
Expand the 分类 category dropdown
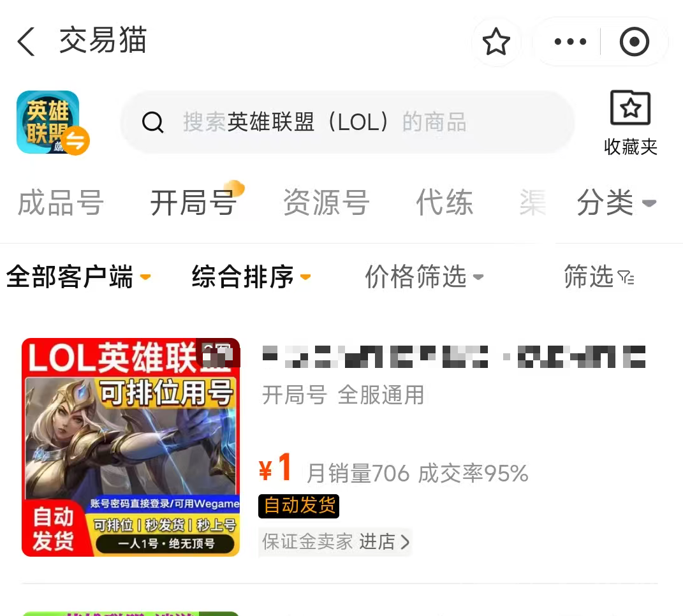(x=616, y=203)
